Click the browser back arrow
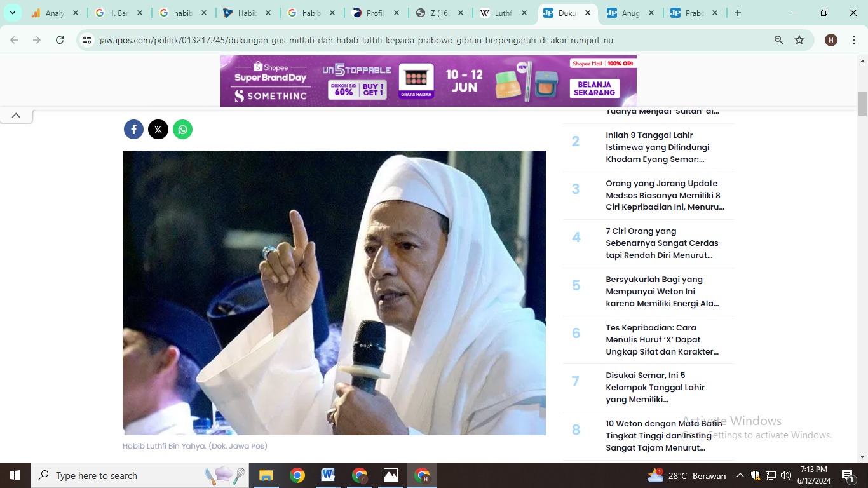Image resolution: width=868 pixels, height=488 pixels. pyautogui.click(x=14, y=39)
